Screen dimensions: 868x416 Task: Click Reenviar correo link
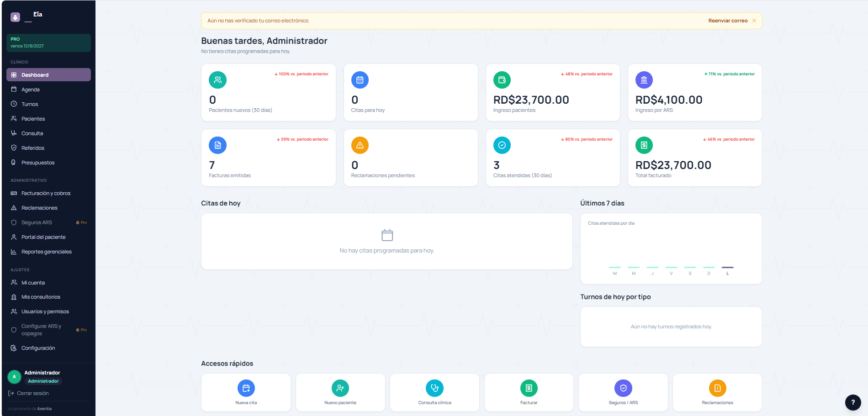[728, 21]
